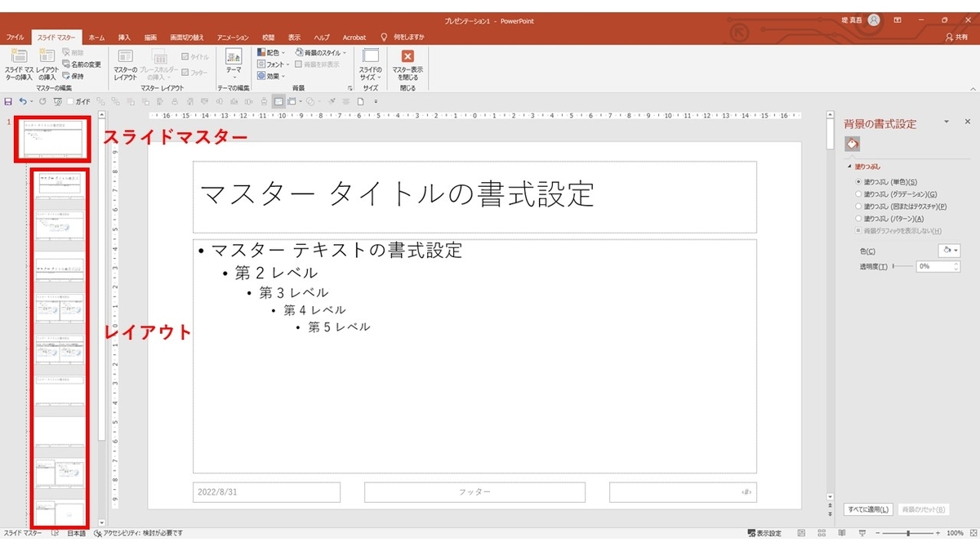Click the Save icon in the quick access toolbar
The height and width of the screenshot is (551, 980).
pos(8,101)
